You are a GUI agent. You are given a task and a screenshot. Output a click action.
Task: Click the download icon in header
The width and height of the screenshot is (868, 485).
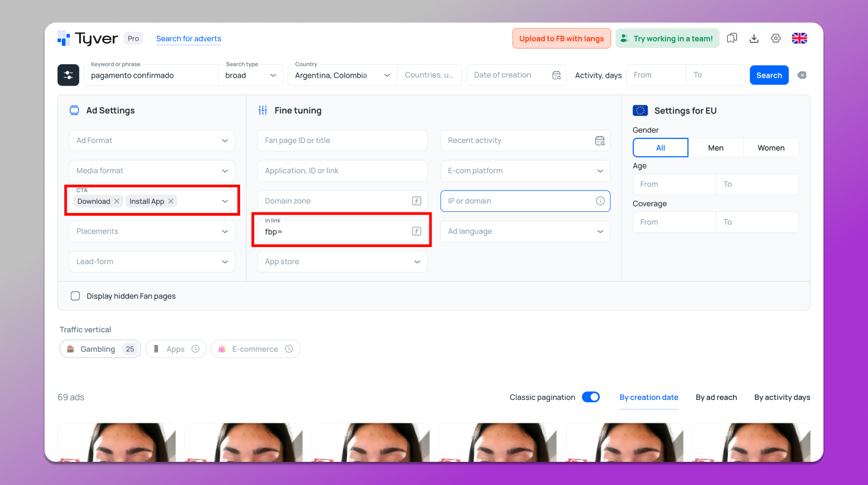[x=754, y=38]
